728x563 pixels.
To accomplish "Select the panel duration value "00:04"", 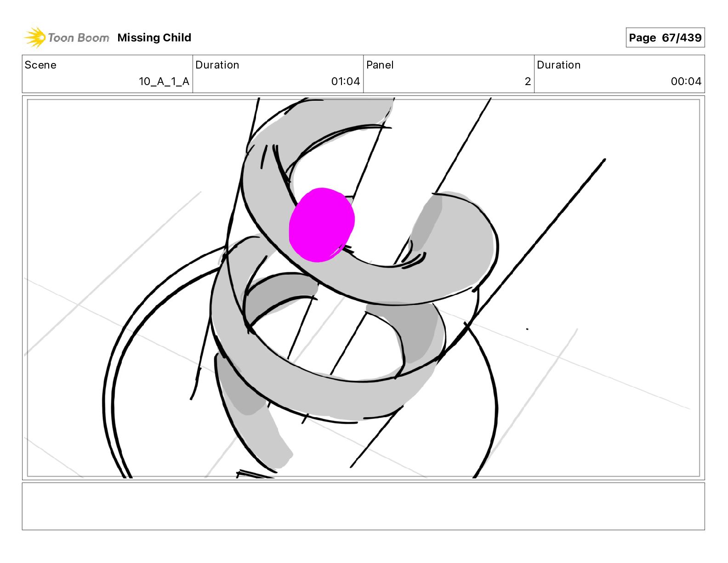I will (x=686, y=81).
